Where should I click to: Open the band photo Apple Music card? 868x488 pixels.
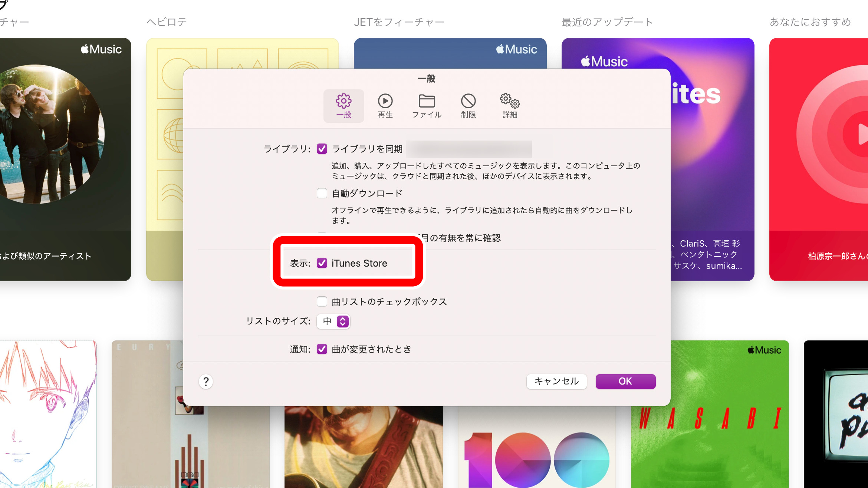65,159
